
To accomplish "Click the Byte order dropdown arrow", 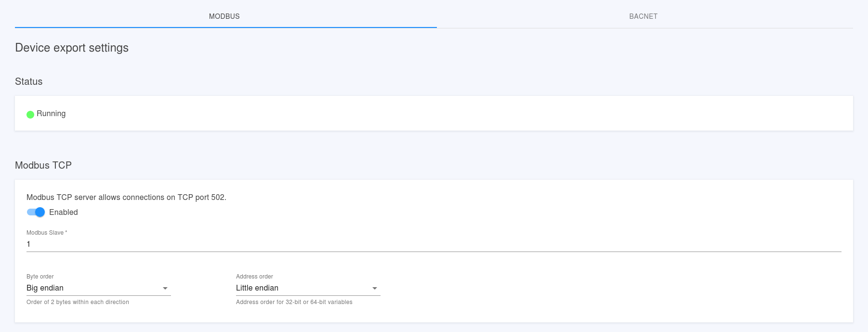I will click(165, 288).
